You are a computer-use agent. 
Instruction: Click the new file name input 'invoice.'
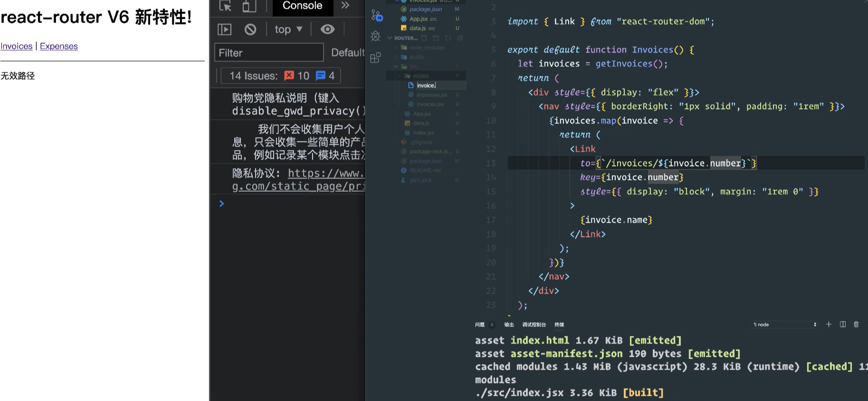[440, 85]
